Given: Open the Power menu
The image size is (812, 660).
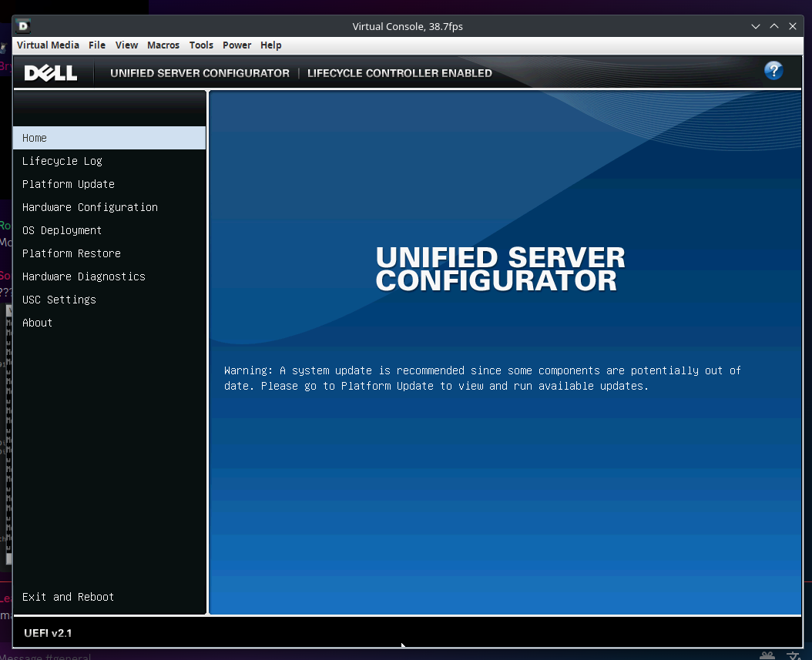Looking at the screenshot, I should click(237, 45).
